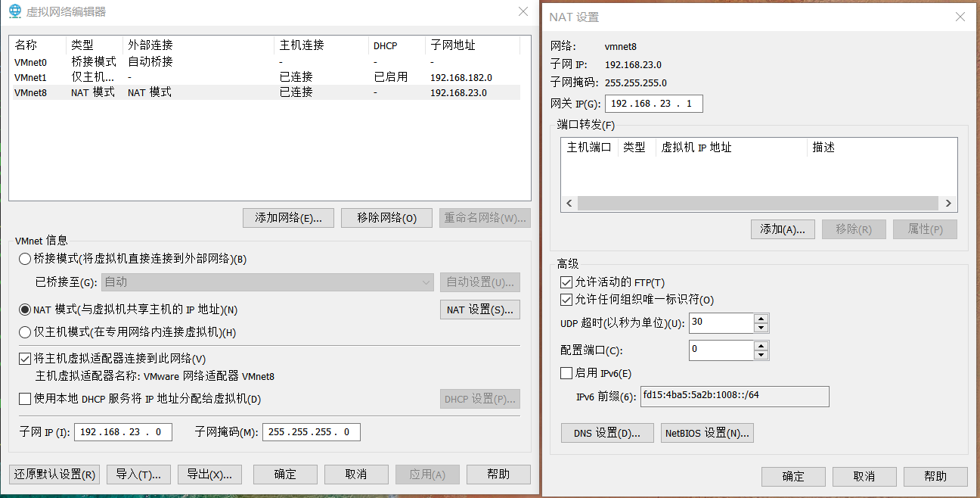Enable 启用 IPv6 checkbox

pyautogui.click(x=566, y=373)
